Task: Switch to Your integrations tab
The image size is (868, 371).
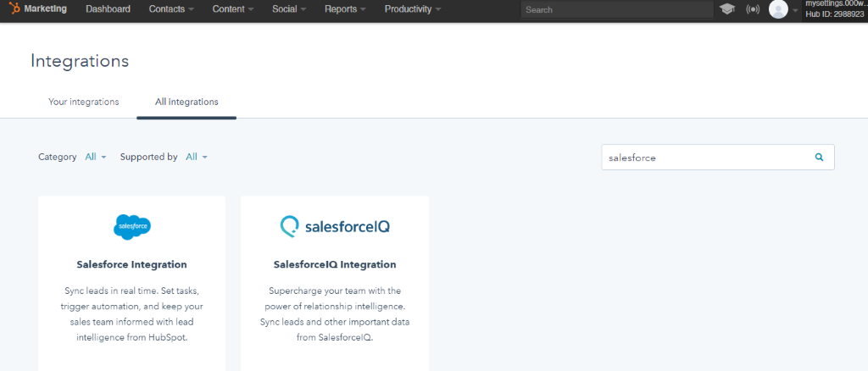Action: coord(84,102)
